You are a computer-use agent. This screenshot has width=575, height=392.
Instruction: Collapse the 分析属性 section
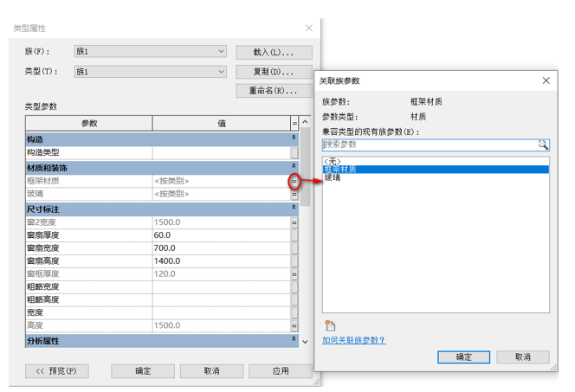tap(294, 339)
